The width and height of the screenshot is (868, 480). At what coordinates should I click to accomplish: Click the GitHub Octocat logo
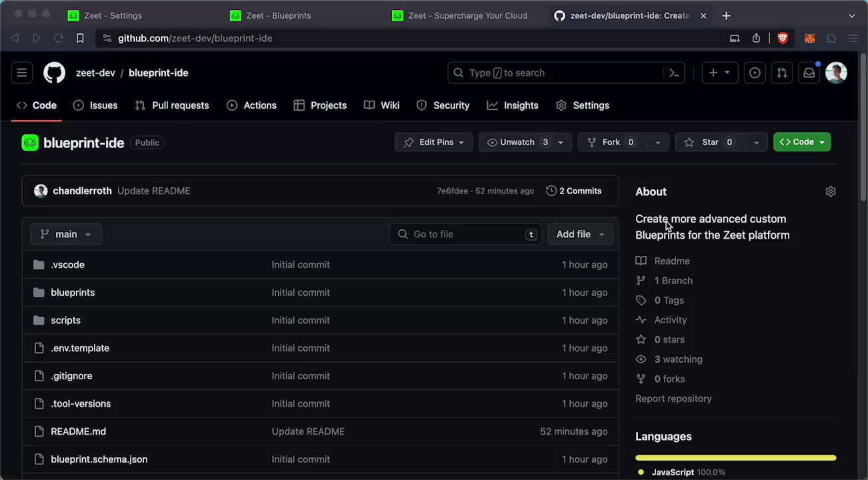click(55, 73)
